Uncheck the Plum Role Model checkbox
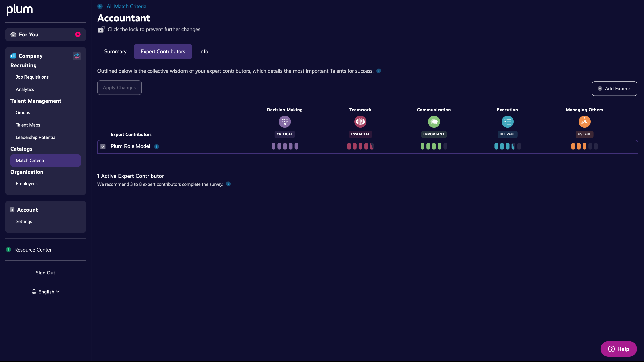 [x=103, y=147]
